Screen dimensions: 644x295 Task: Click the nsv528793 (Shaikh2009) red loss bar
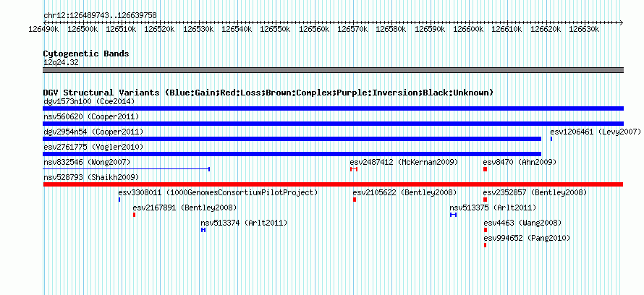[x=333, y=184]
